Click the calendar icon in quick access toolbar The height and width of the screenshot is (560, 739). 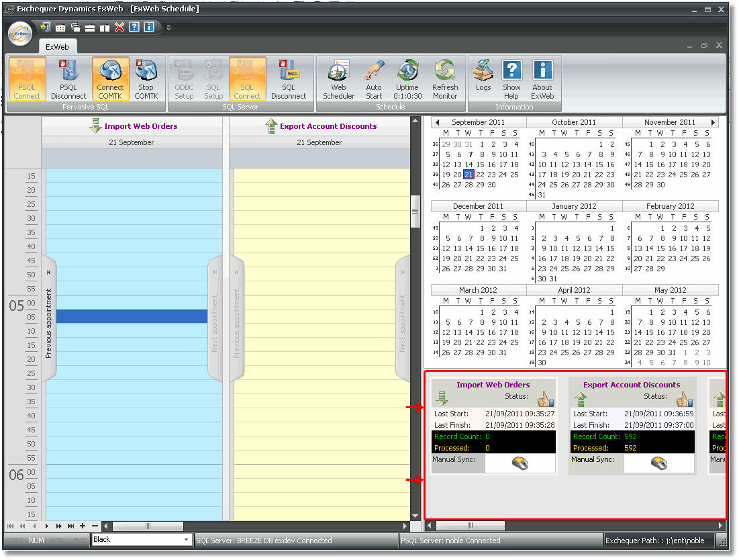[60, 28]
